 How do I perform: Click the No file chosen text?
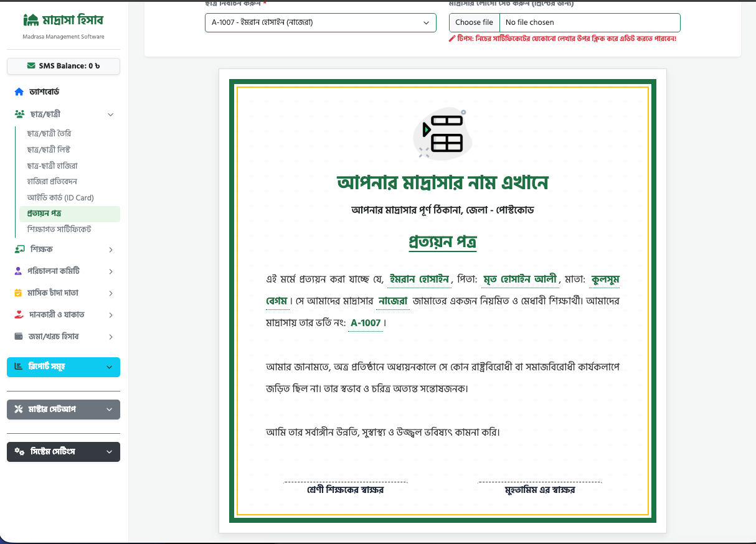pos(529,22)
